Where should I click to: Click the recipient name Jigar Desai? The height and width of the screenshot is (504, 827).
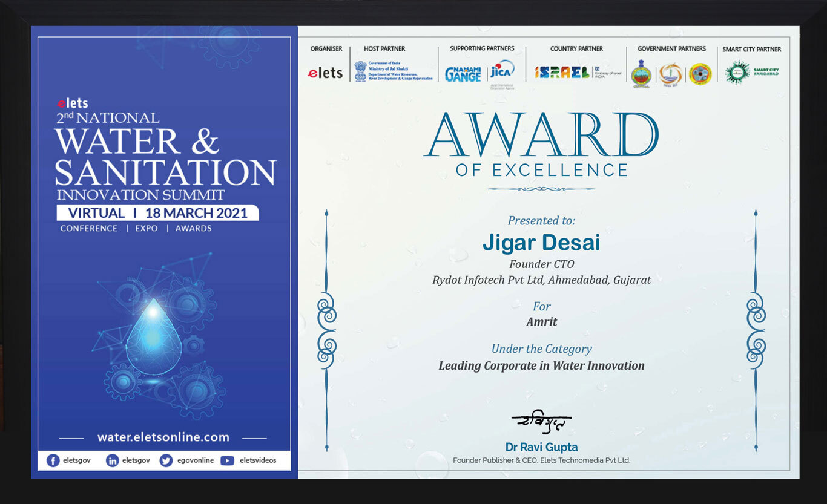(541, 243)
